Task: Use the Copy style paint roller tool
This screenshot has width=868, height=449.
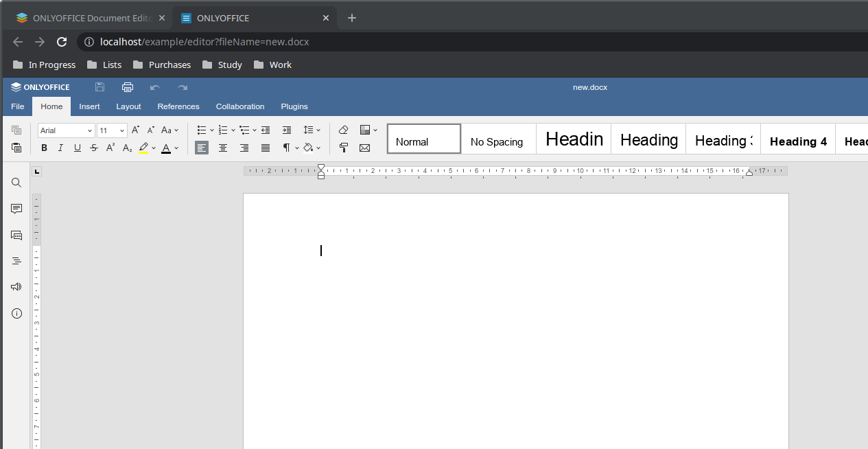Action: [343, 148]
